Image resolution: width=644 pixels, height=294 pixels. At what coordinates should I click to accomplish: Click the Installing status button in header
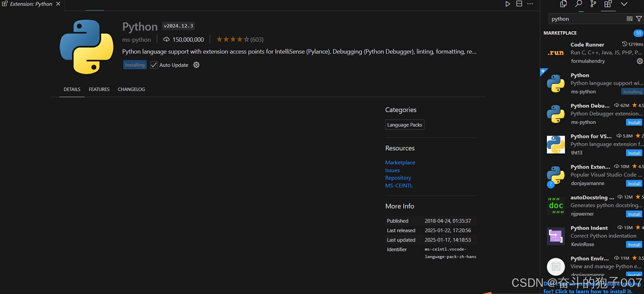pos(135,65)
